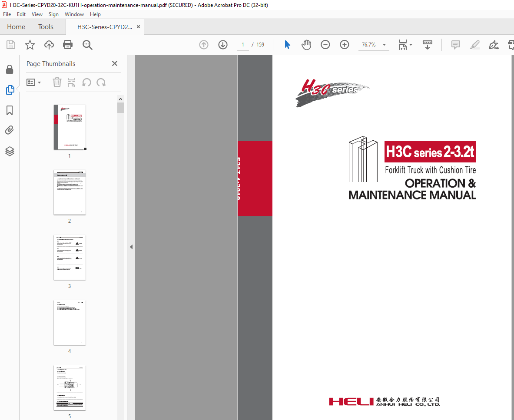The height and width of the screenshot is (420, 514).
Task: Delete selected page with trash icon
Action: pyautogui.click(x=57, y=82)
